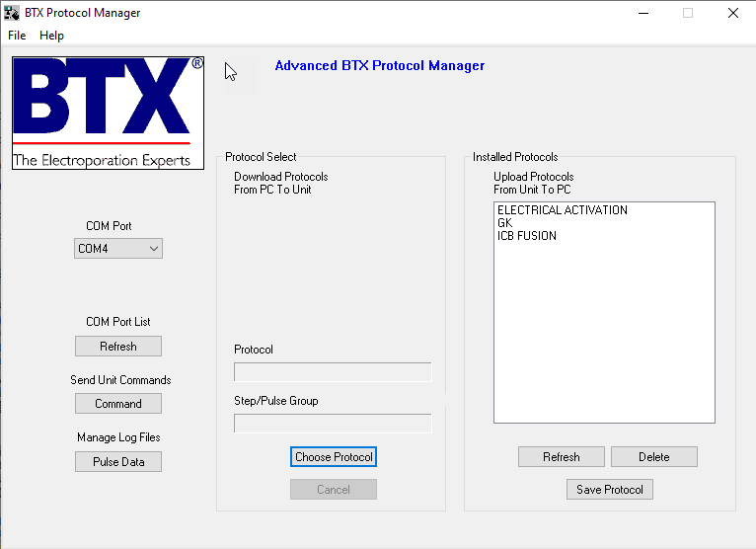This screenshot has width=756, height=549.
Task: Open Pulse Data log files
Action: pyautogui.click(x=118, y=462)
